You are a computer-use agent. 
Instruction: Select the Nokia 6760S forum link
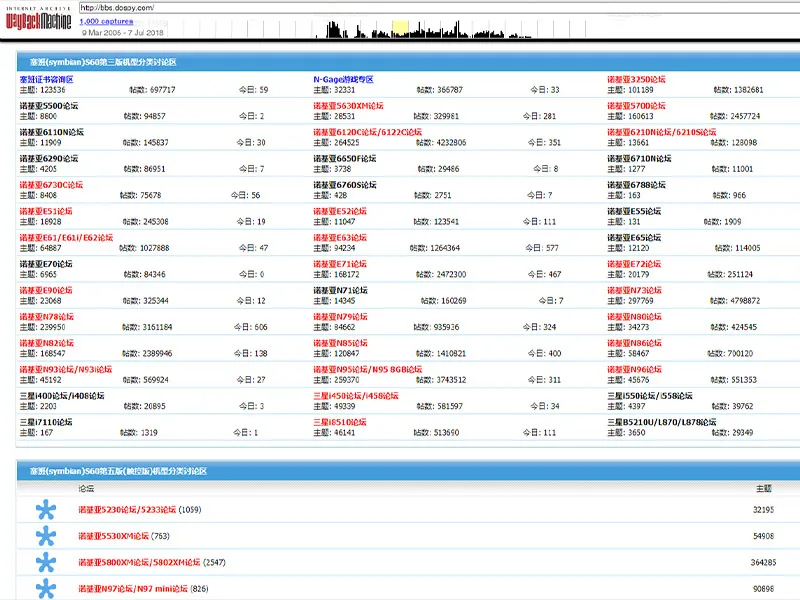(345, 185)
